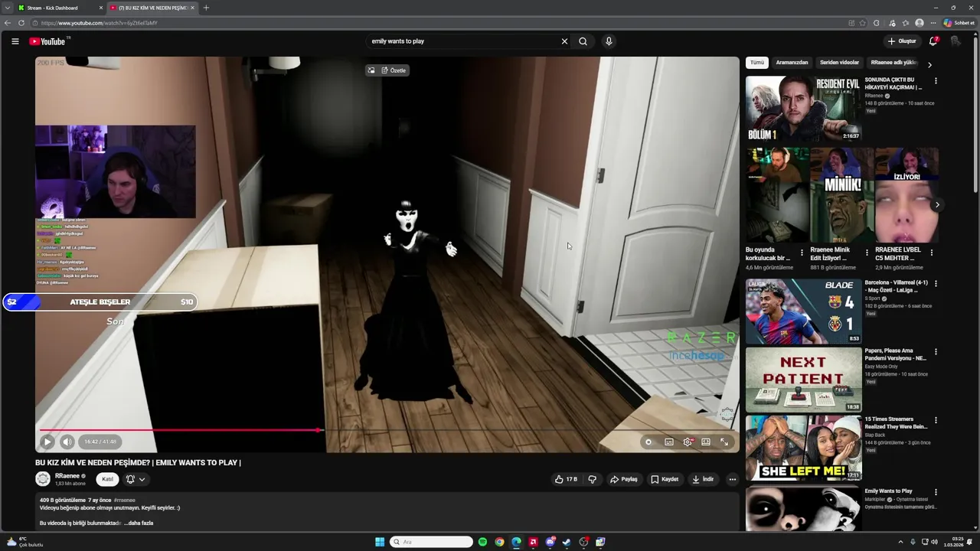This screenshot has height=551, width=980.
Task: Open Raenee Minik Edit short
Action: [842, 196]
